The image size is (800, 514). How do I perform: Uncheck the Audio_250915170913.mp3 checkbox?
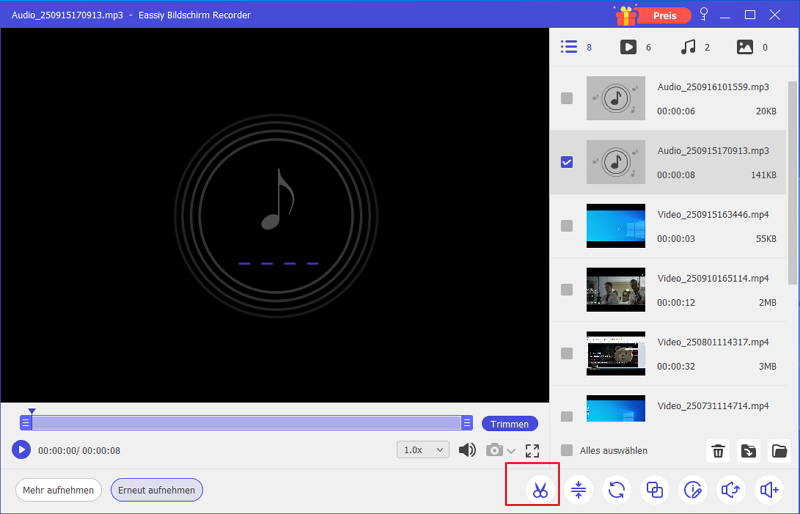[x=567, y=162]
